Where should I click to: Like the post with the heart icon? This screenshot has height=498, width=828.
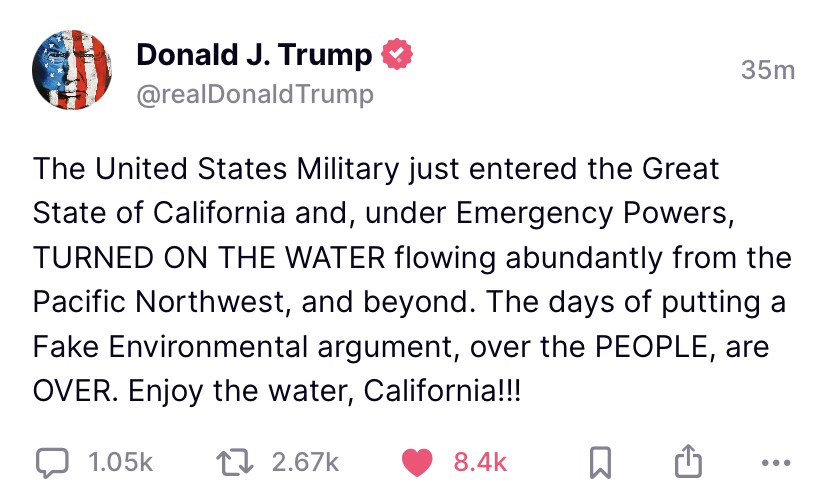point(421,462)
